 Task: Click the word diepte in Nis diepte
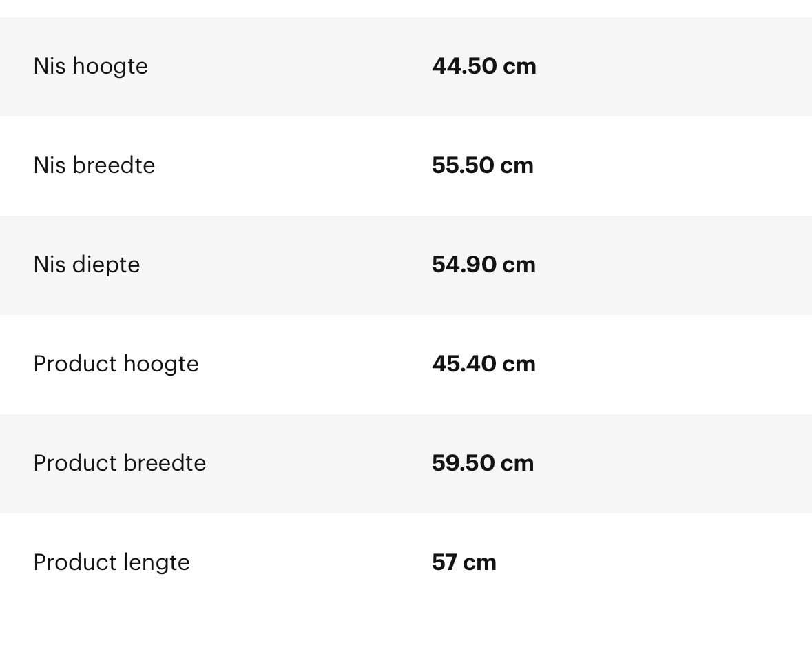point(105,265)
